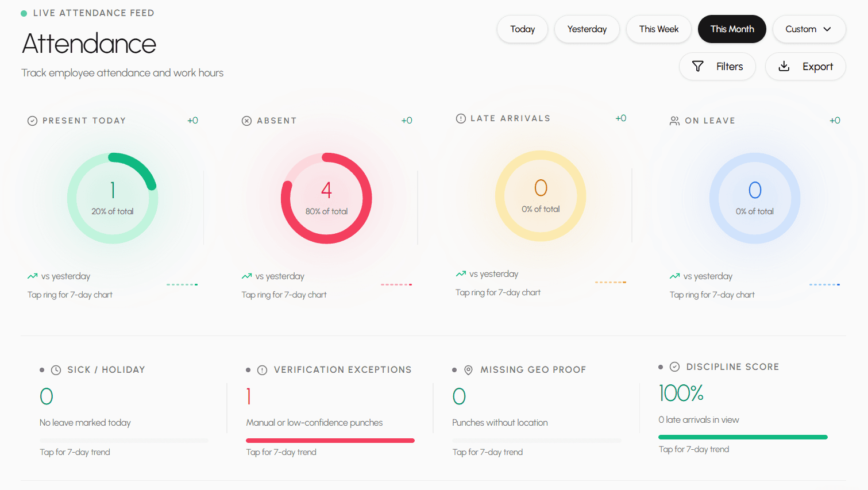Click the On Leave people icon
Screen dimensions: 868x490
675,121
